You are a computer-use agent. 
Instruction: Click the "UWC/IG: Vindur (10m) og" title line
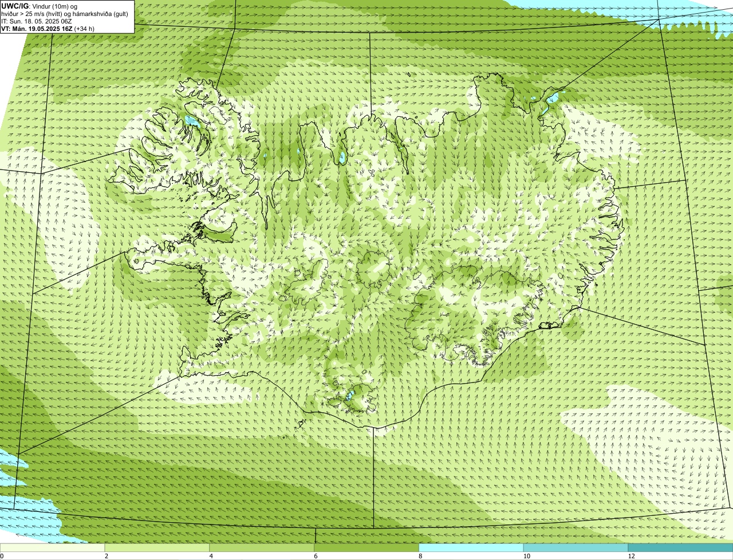pos(40,6)
